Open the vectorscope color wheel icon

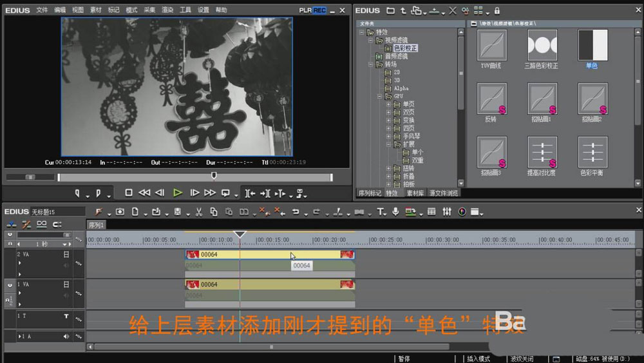click(x=462, y=211)
